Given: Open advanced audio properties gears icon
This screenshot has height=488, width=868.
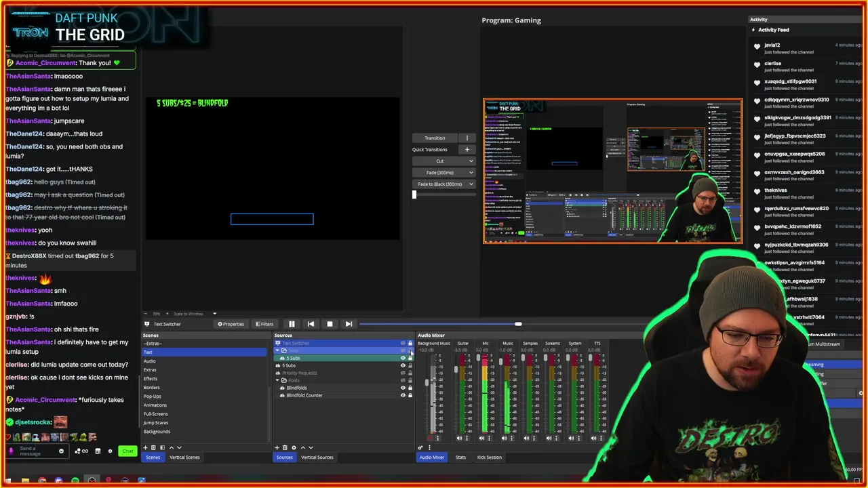Looking at the screenshot, I should [420, 448].
